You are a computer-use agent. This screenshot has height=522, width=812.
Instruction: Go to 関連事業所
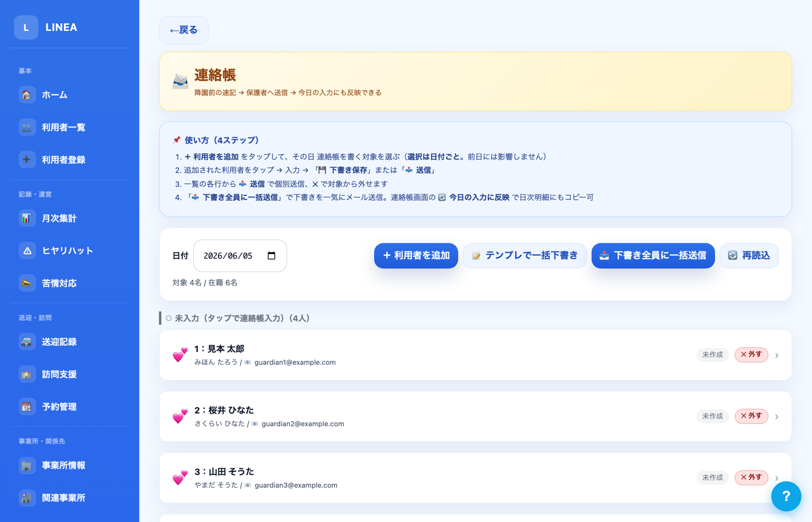click(x=70, y=498)
